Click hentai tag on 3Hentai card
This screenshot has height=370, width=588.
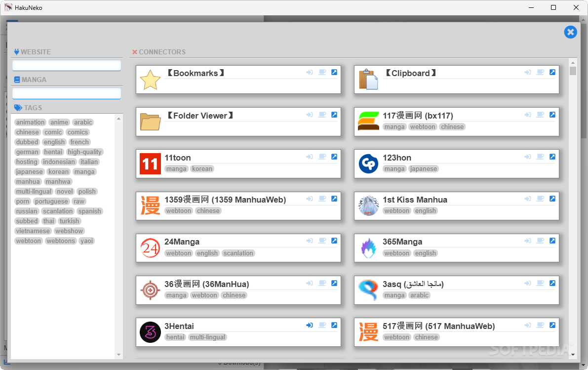pos(175,337)
